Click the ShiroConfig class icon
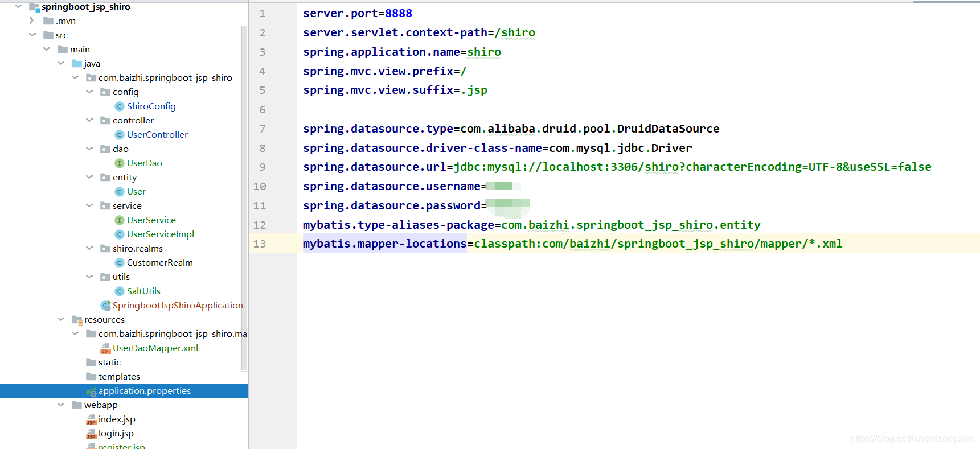The width and height of the screenshot is (980, 449). [x=120, y=106]
